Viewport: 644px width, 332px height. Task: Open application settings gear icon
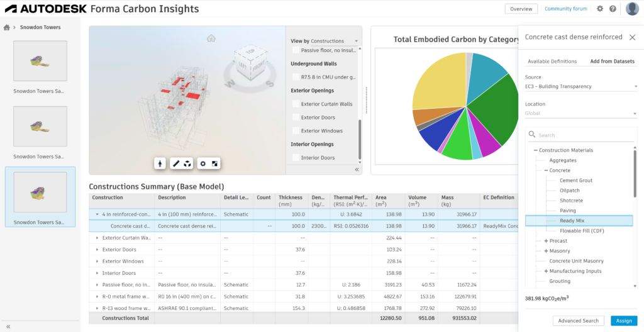(600, 9)
